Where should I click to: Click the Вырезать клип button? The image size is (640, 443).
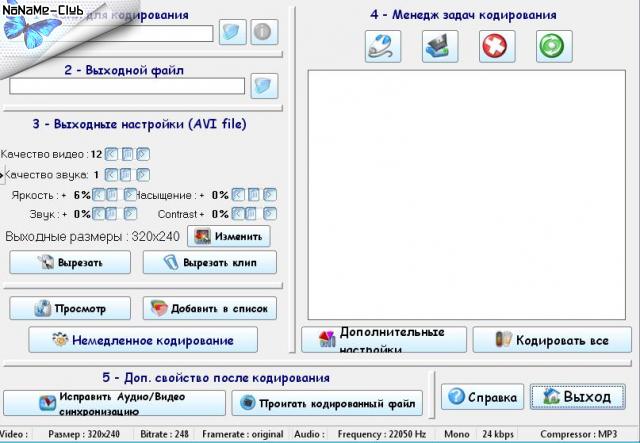tap(209, 263)
